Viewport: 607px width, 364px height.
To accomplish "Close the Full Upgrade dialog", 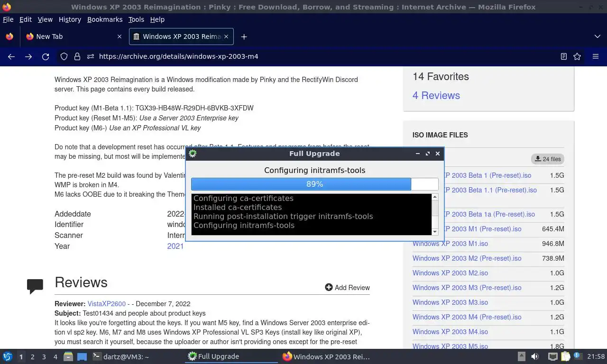I will [x=438, y=154].
